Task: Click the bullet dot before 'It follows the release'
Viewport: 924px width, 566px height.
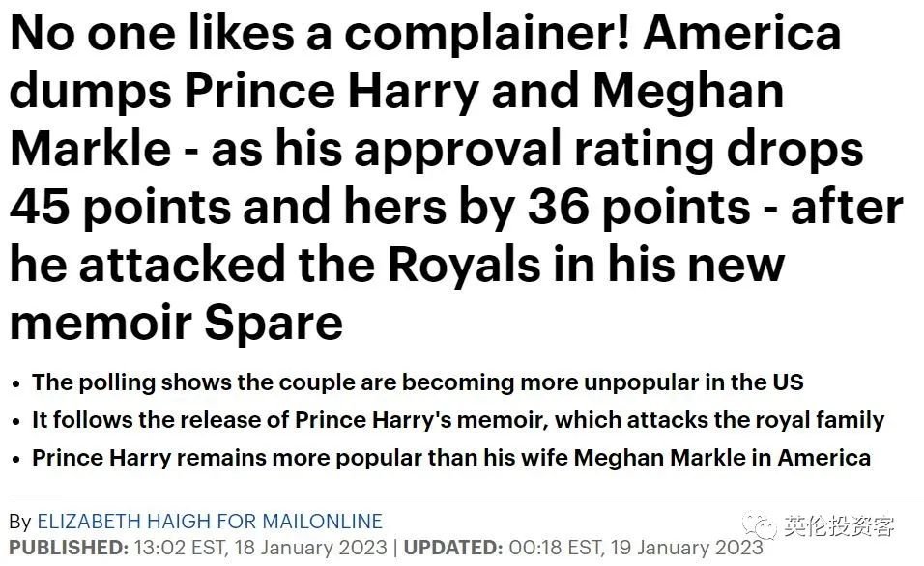Action: 16,422
